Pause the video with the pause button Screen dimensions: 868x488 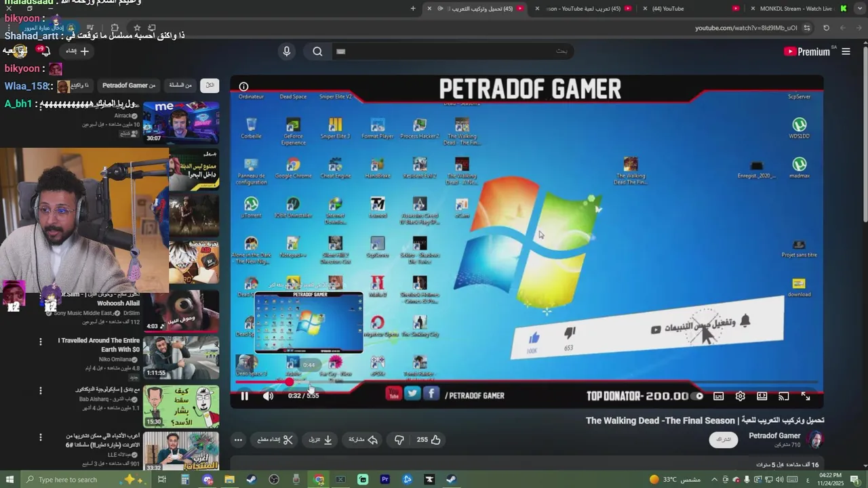click(245, 396)
